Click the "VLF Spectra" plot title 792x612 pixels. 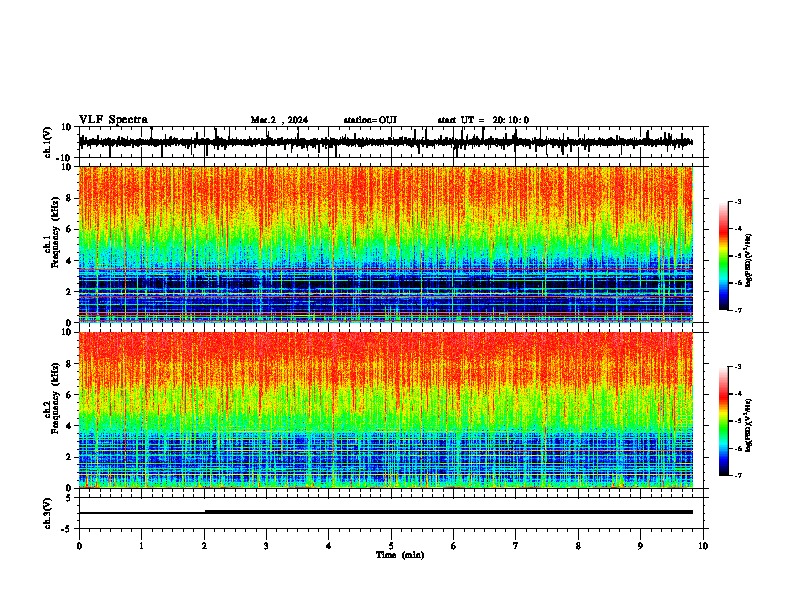tap(113, 120)
